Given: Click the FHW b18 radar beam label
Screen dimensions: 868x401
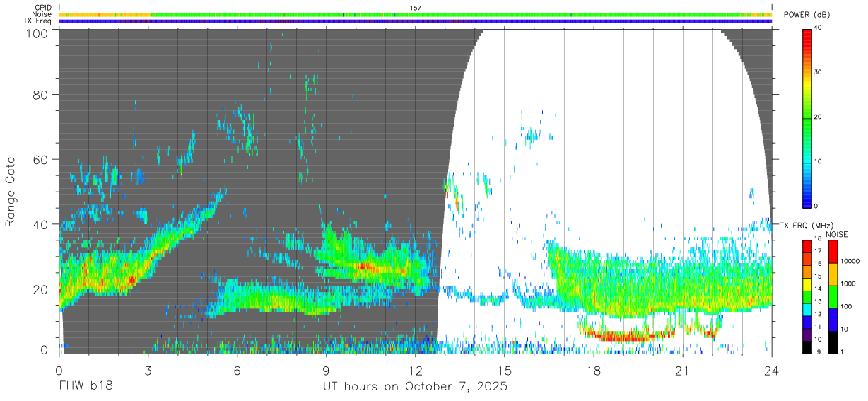Looking at the screenshot, I should tap(86, 387).
